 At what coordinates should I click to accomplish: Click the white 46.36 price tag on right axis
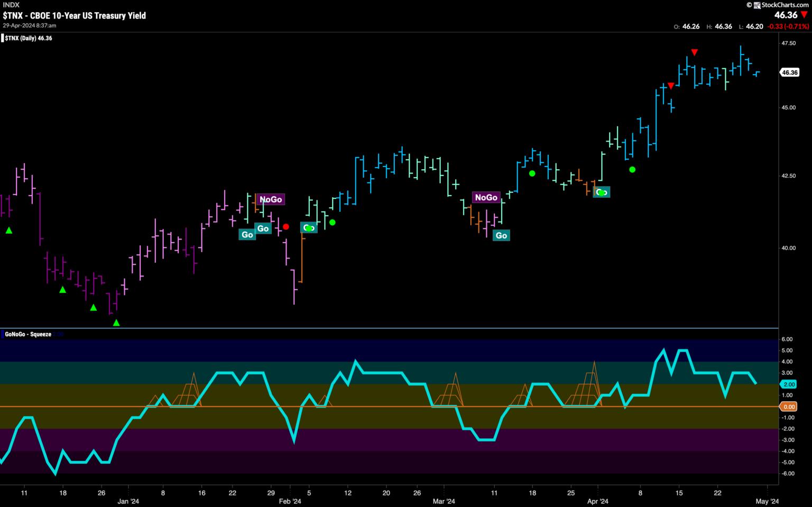click(789, 72)
